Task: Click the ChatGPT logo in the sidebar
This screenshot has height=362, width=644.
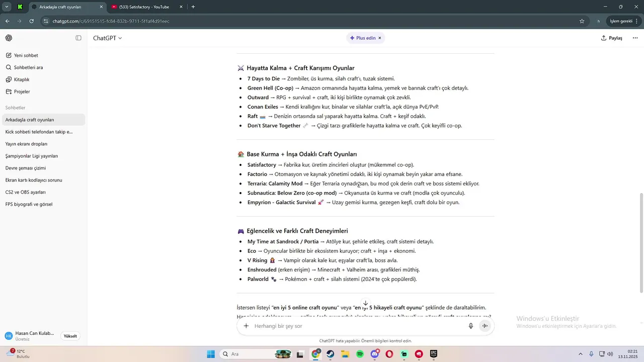Action: tap(9, 38)
